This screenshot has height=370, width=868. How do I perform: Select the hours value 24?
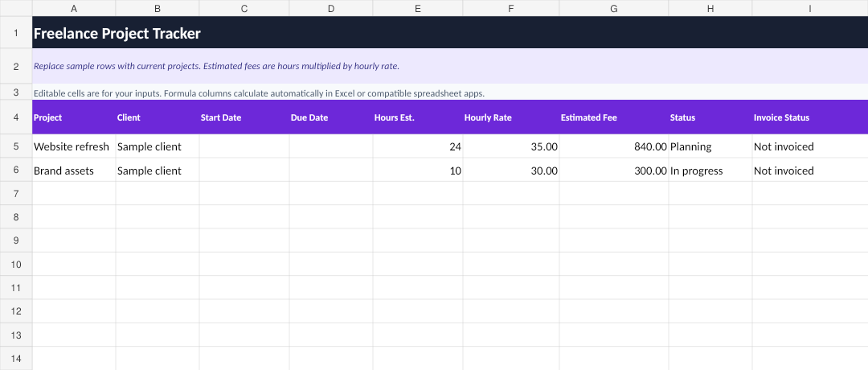(418, 146)
